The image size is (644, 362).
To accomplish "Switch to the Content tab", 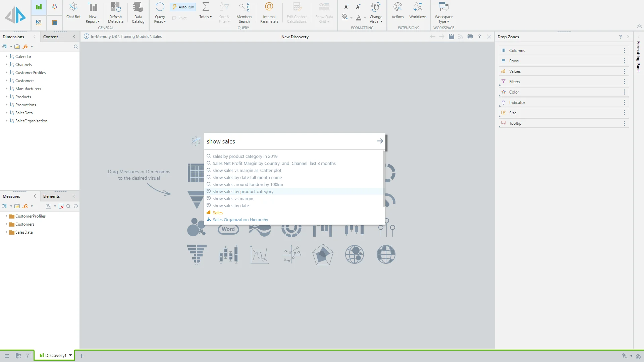I will click(x=51, y=37).
